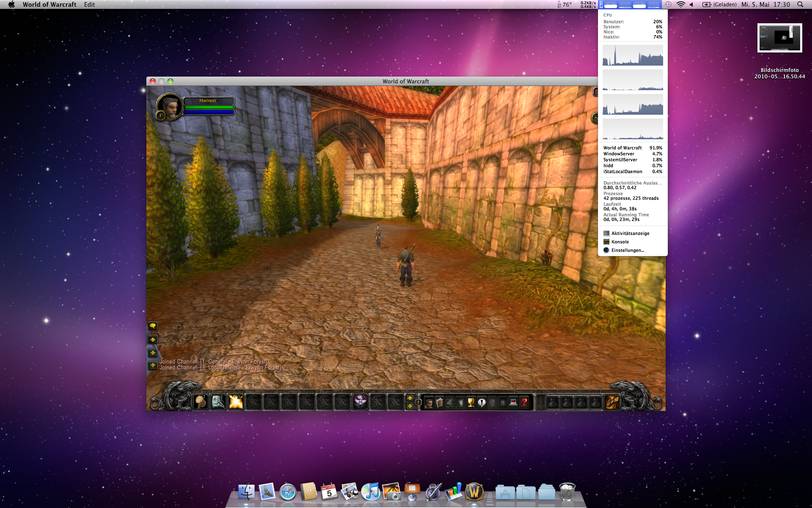Activate the purple face ability in slot 0
Image resolution: width=812 pixels, height=508 pixels.
[360, 401]
